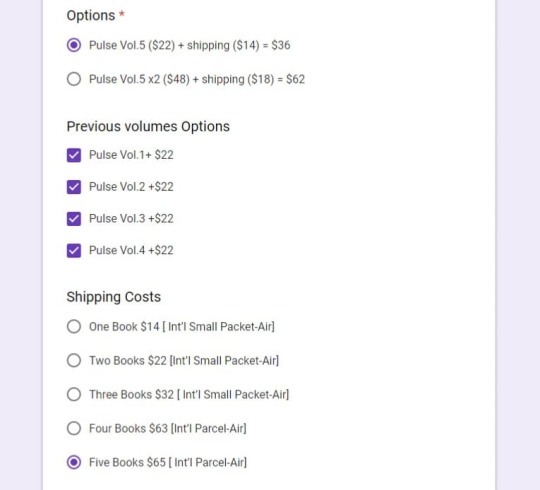The image size is (540, 490).
Task: Select Pulse Vol.5 single copy $36 radio option
Action: tap(74, 45)
